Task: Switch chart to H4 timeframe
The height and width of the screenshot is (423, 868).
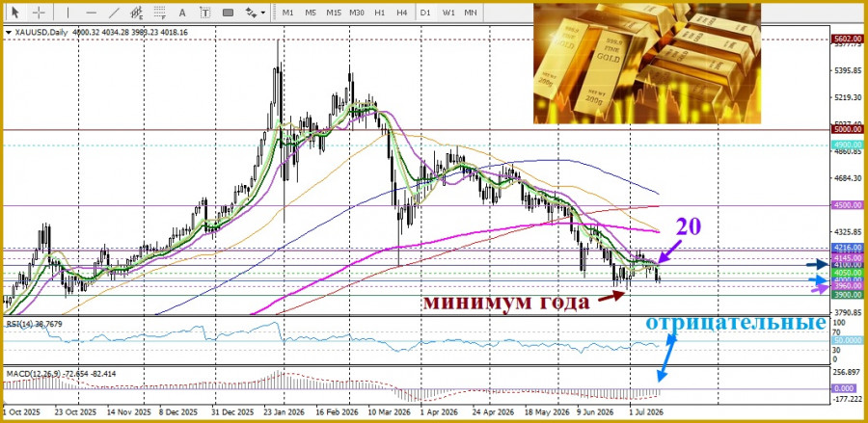Action: click(x=402, y=13)
